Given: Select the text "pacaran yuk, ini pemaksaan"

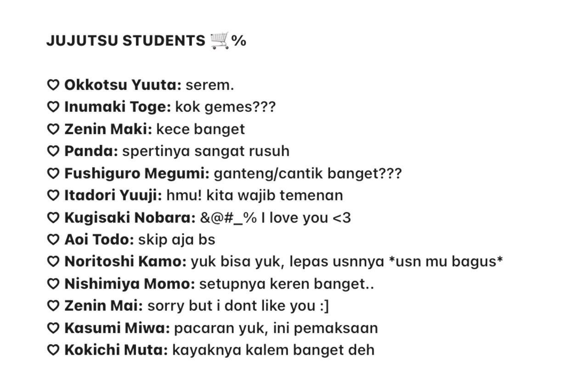Looking at the screenshot, I should click(x=276, y=328).
